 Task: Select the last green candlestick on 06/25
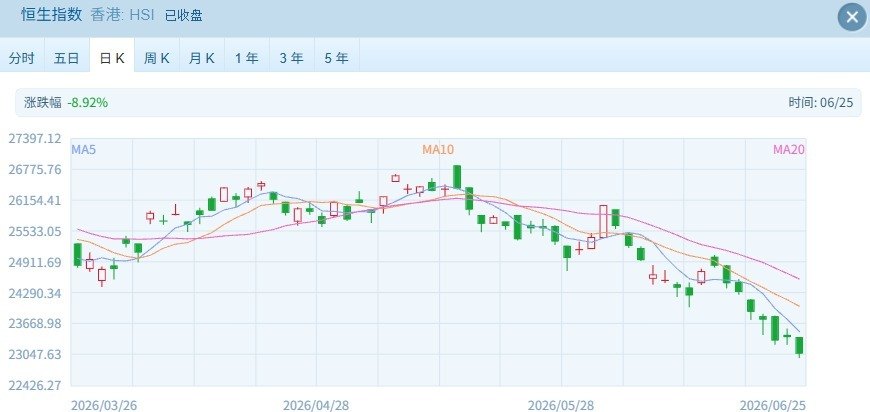[x=799, y=346]
